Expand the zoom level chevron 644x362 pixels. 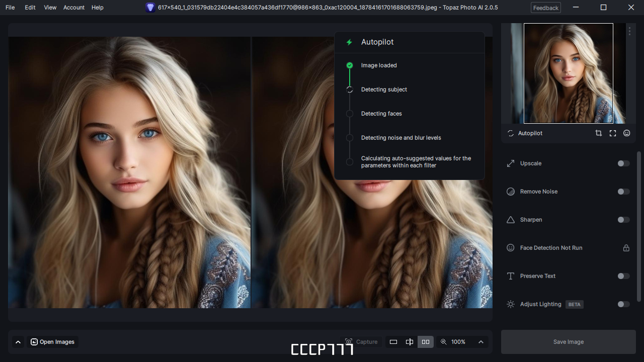pos(481,342)
